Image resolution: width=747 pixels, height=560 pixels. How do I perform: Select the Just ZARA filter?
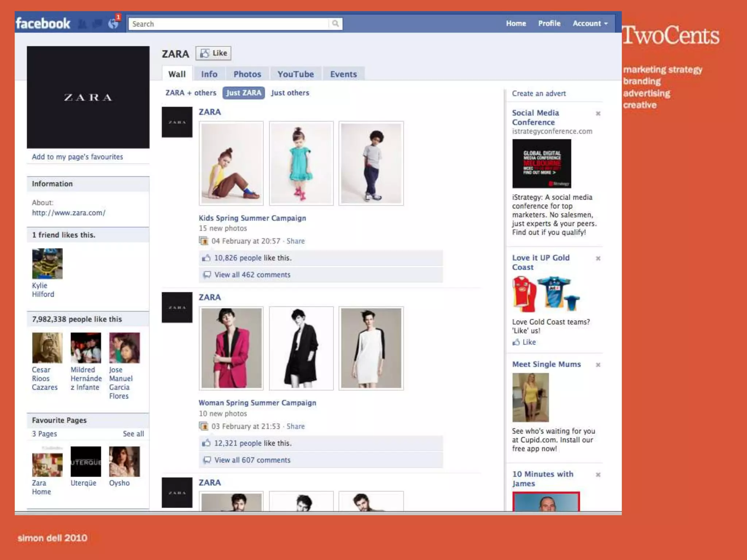243,93
